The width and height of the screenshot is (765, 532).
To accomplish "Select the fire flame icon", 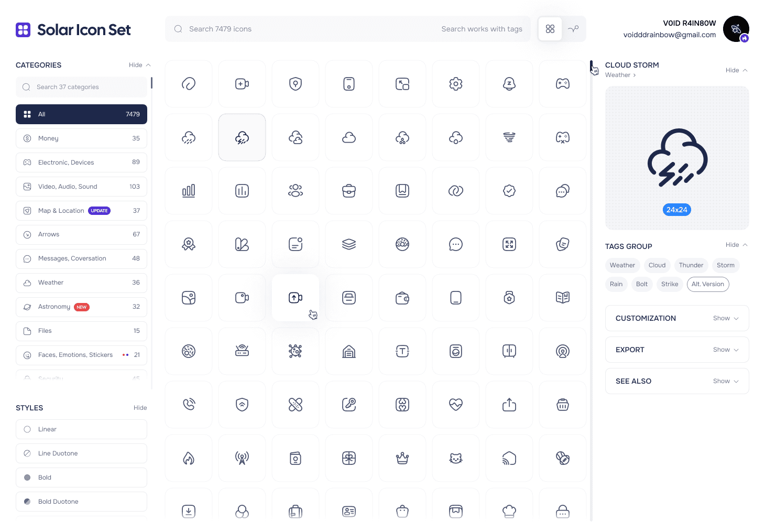I will [189, 458].
